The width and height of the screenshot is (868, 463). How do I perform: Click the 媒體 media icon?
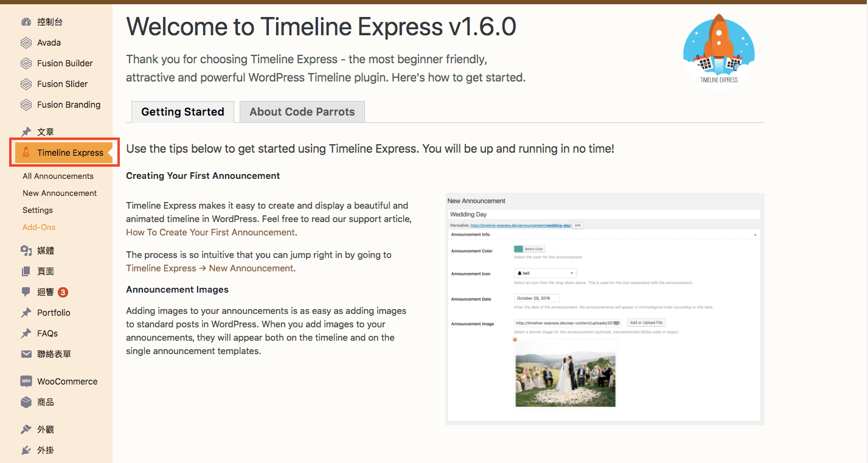[26, 251]
